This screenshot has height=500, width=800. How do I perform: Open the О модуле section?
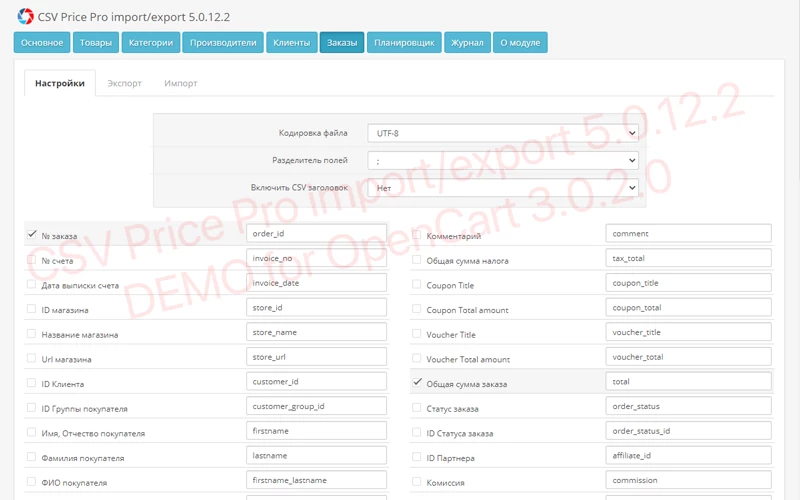click(x=520, y=42)
